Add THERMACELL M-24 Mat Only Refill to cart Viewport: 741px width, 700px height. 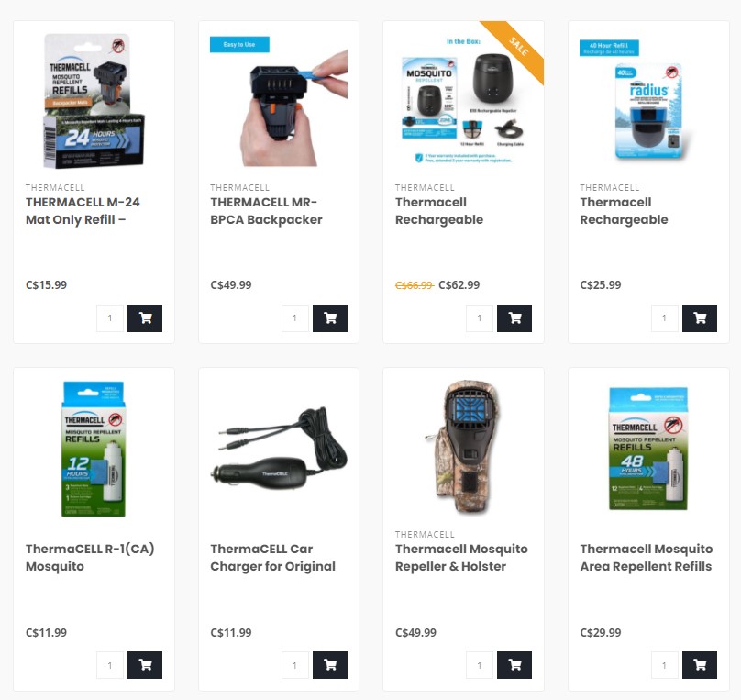coord(145,318)
